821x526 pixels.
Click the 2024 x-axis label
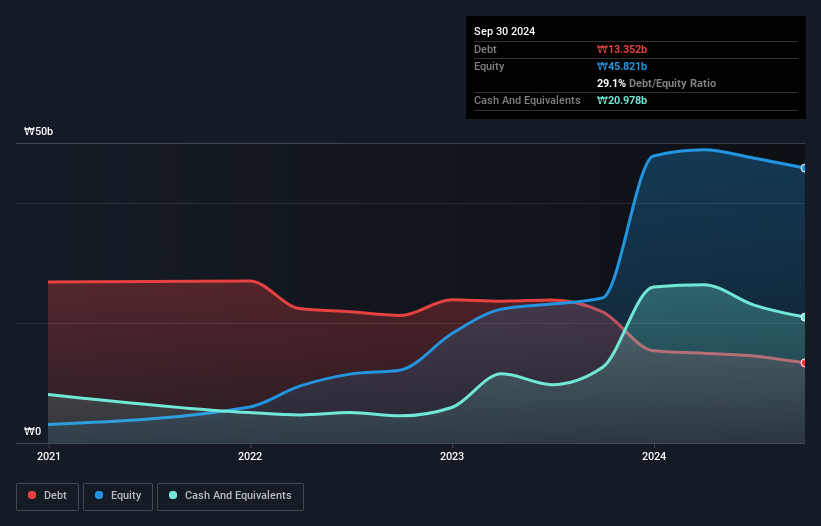tap(654, 456)
